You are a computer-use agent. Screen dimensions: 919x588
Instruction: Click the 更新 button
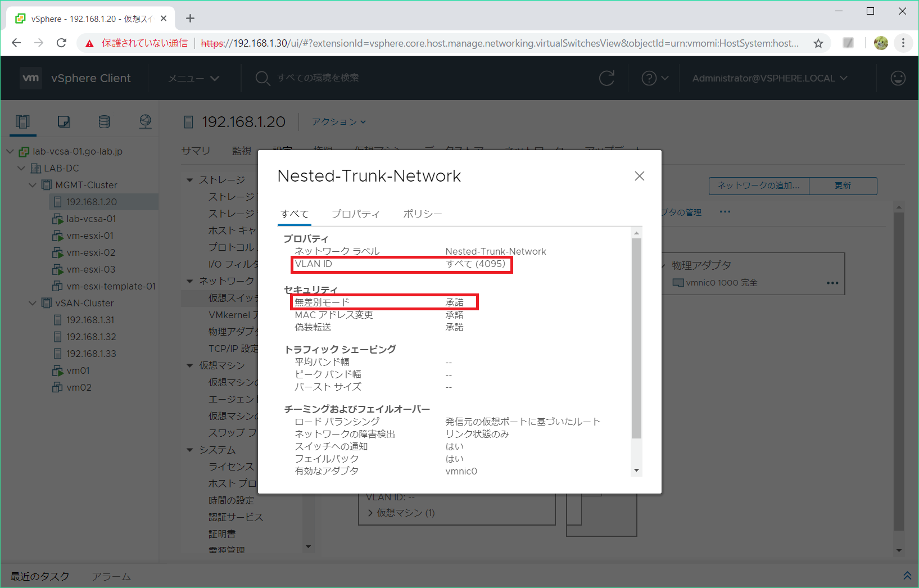point(843,186)
